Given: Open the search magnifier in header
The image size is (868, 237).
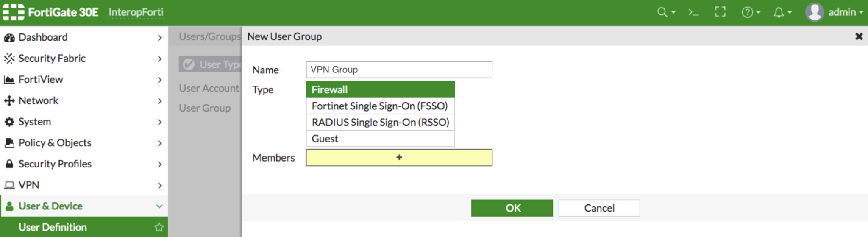Looking at the screenshot, I should tap(662, 12).
